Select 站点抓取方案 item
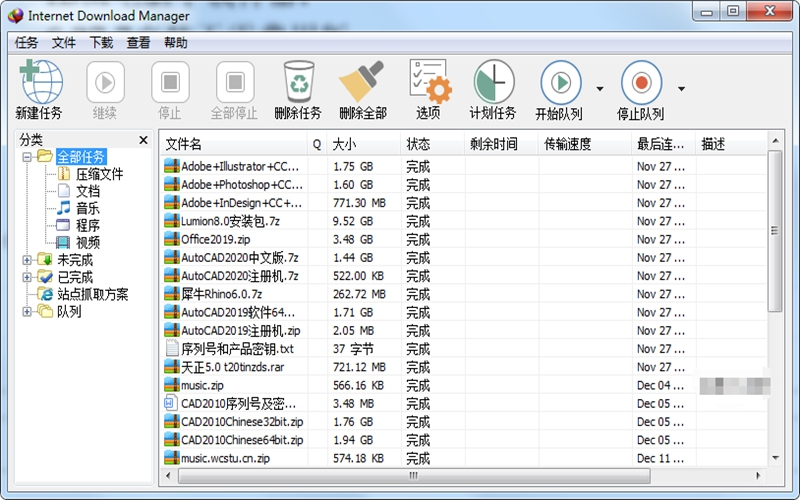The image size is (800, 500). pyautogui.click(x=92, y=294)
